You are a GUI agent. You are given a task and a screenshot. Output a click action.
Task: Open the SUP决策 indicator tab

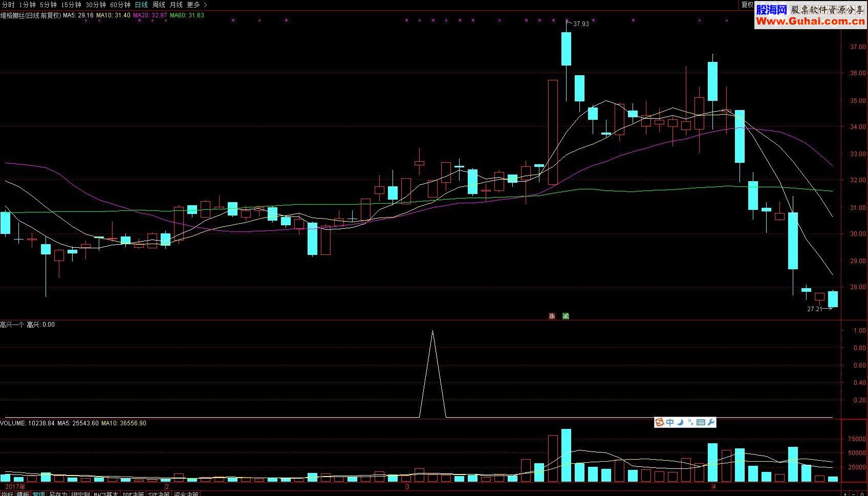(x=159, y=494)
